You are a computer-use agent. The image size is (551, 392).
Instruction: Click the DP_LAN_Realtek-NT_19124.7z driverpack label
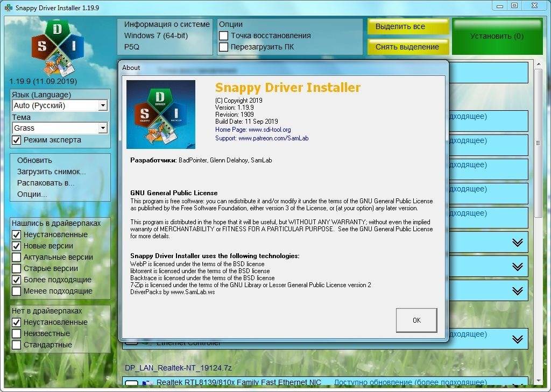pos(178,368)
